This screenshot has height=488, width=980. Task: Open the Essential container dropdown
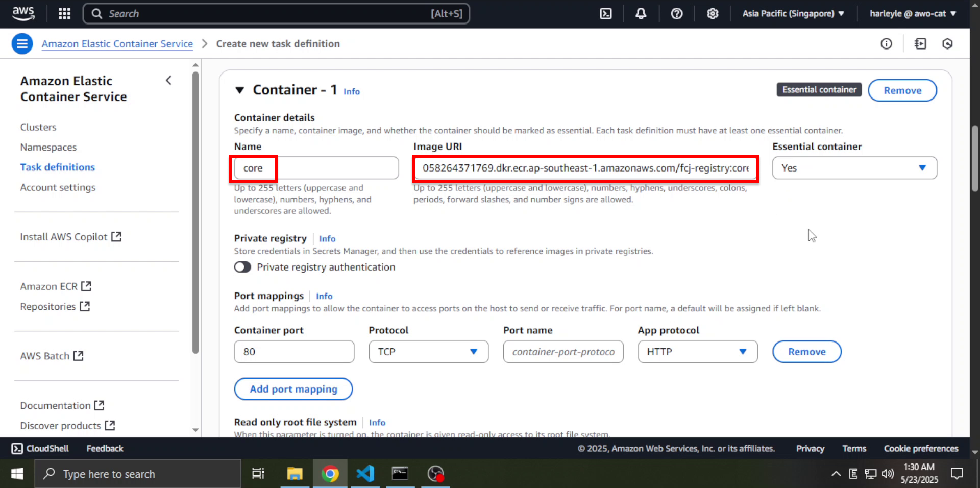click(x=854, y=168)
